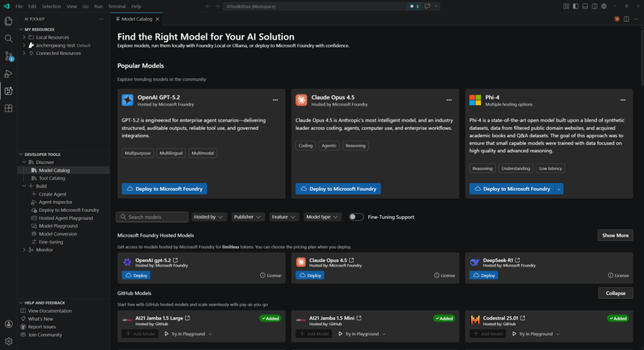This screenshot has width=644, height=350.
Task: Close the Model Catalog tab
Action: tap(157, 19)
